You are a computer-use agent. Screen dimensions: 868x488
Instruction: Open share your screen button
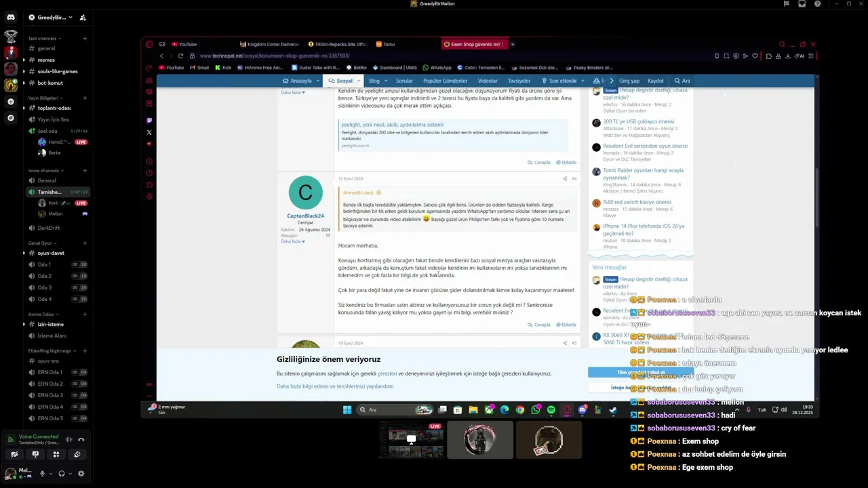[x=35, y=455]
